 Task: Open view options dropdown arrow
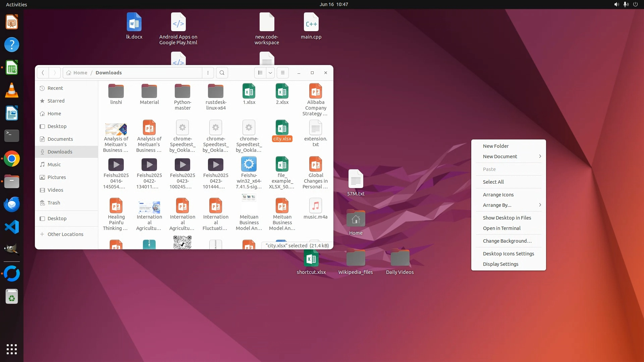270,73
